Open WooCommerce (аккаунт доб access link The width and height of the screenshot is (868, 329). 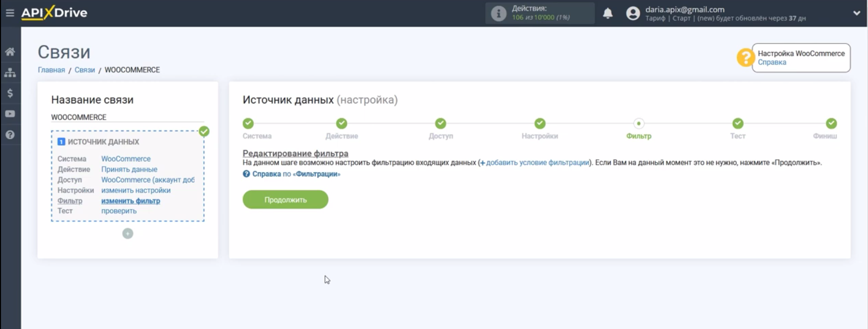[148, 180]
